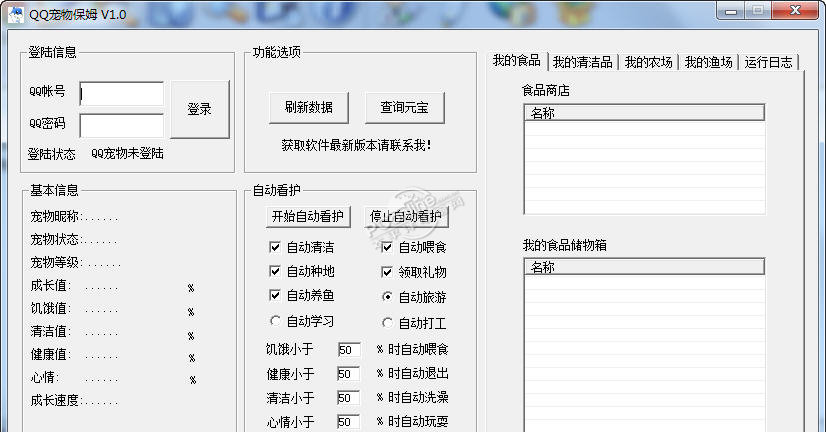This screenshot has height=432, width=826.
Task: Click the 我的食品储物箱 heading
Action: [565, 245]
